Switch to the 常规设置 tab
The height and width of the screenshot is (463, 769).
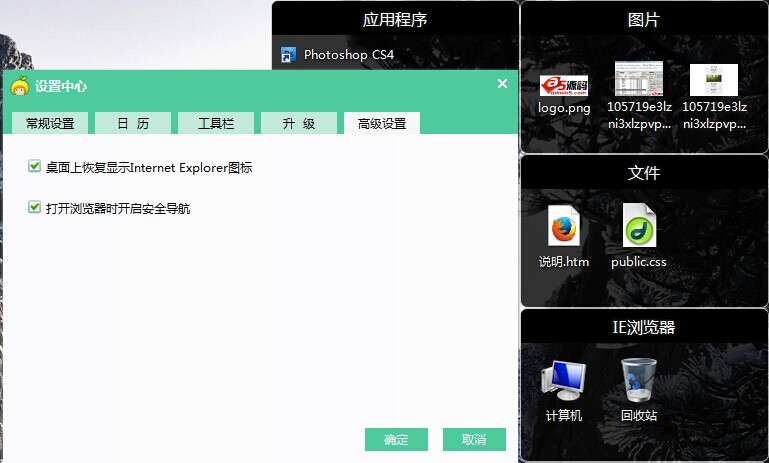[x=50, y=123]
